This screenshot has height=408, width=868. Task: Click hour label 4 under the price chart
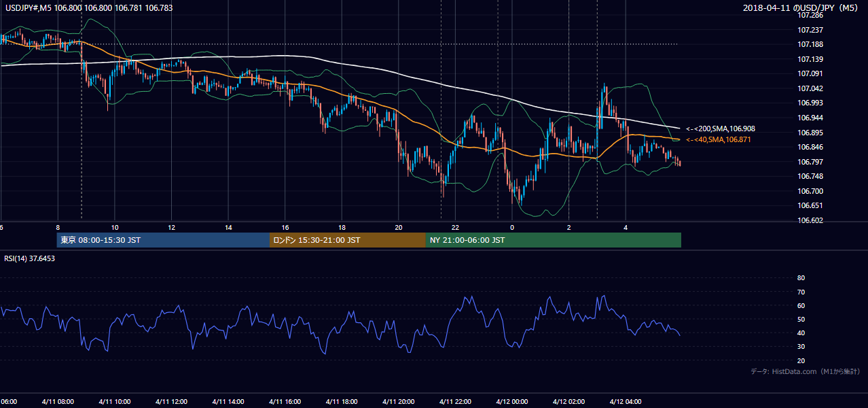click(x=626, y=227)
